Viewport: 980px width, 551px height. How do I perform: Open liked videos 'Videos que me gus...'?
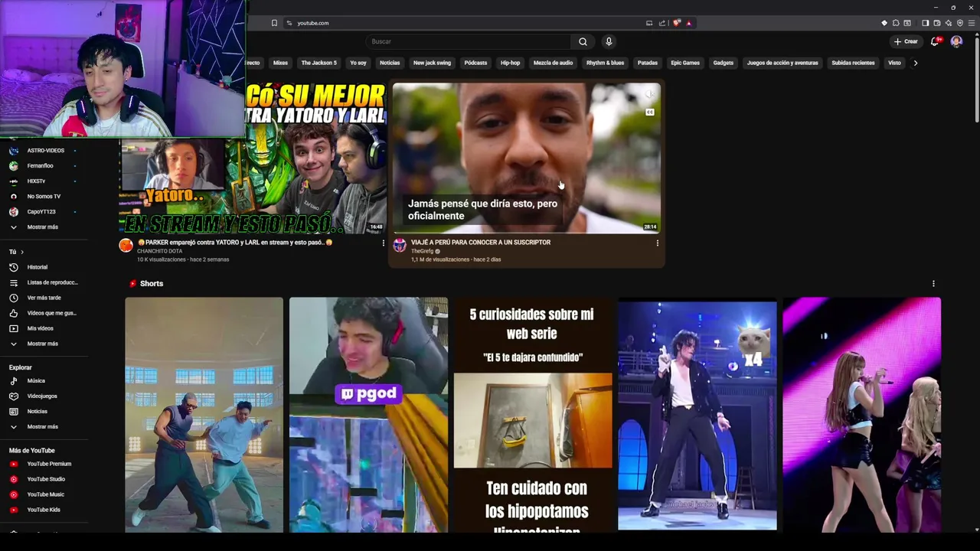pos(44,313)
